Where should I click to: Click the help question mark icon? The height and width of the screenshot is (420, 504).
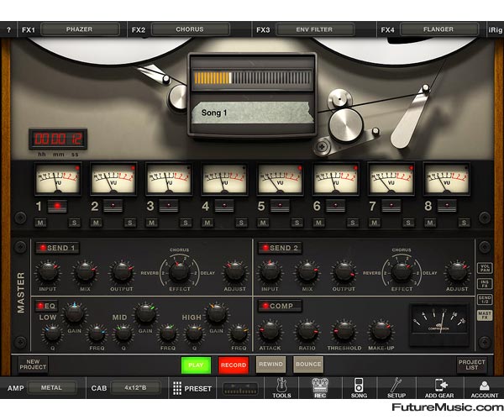8,30
